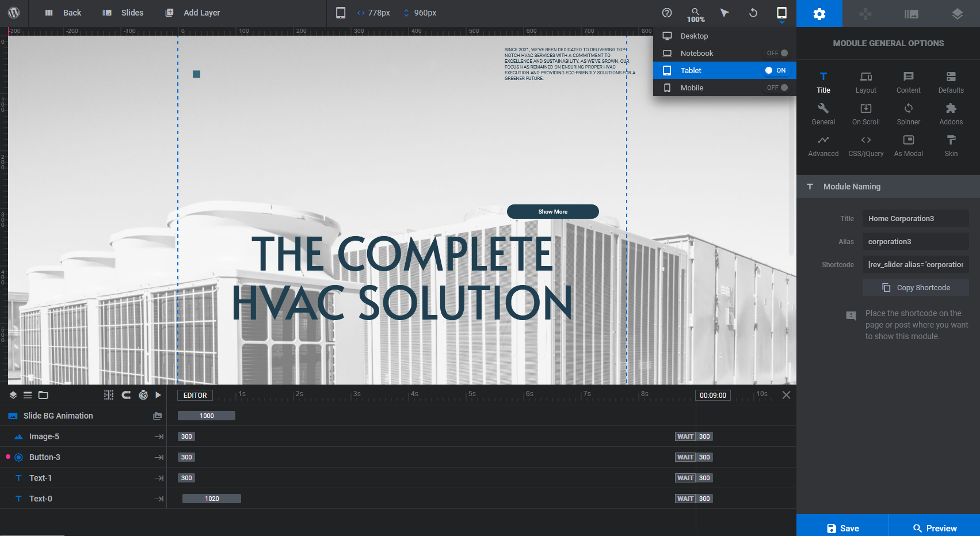
Task: Click the timeline dotted selection grid icon
Action: tap(109, 395)
